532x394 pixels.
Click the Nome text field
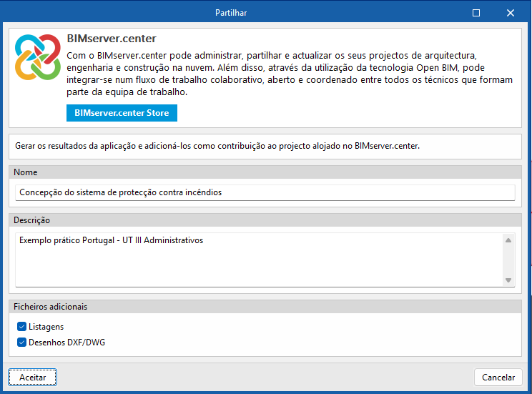click(x=265, y=192)
